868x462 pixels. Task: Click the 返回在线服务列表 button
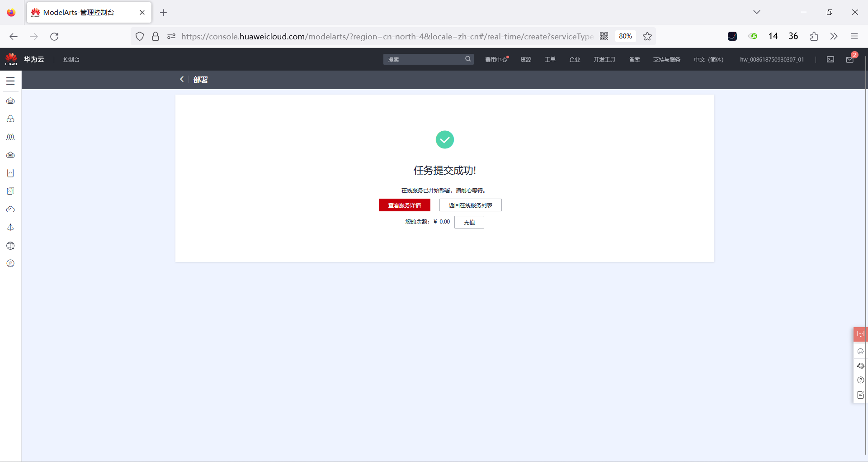(x=470, y=205)
